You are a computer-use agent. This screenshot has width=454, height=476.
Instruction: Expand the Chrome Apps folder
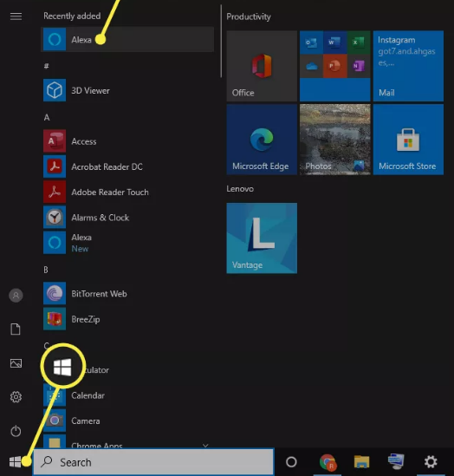[127, 442]
